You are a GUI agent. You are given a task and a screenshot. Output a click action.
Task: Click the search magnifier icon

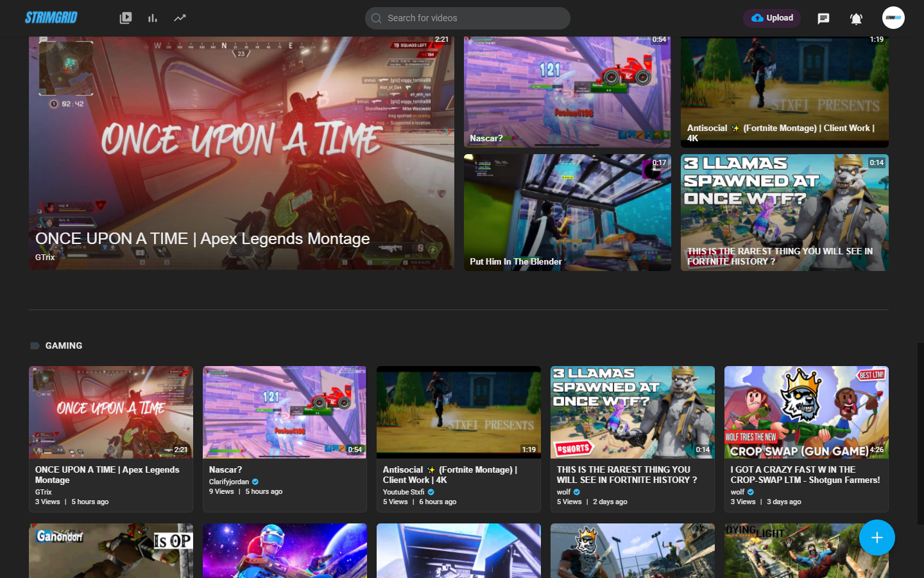click(377, 18)
